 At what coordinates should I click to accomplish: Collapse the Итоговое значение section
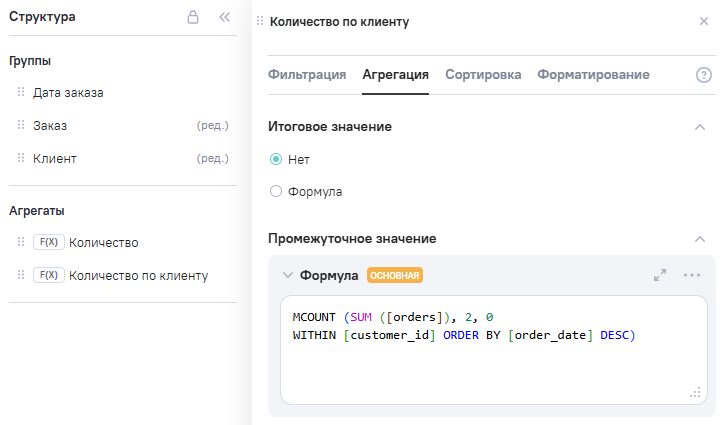point(700,127)
